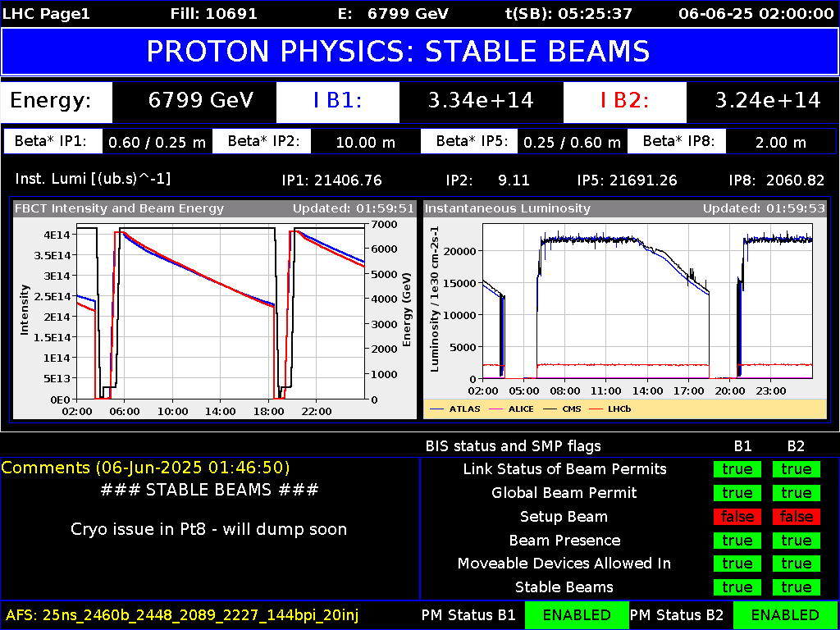The height and width of the screenshot is (630, 840).
Task: Click the 'LHC Page1' title text
Action: [x=47, y=13]
